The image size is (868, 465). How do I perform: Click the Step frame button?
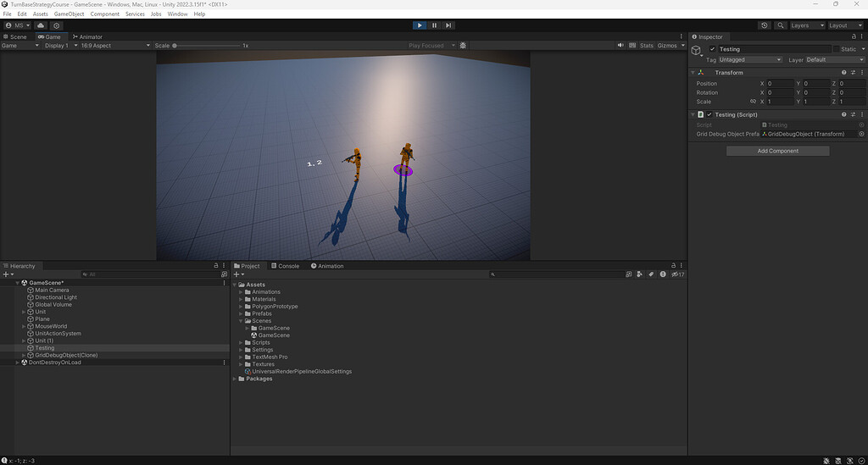[448, 25]
